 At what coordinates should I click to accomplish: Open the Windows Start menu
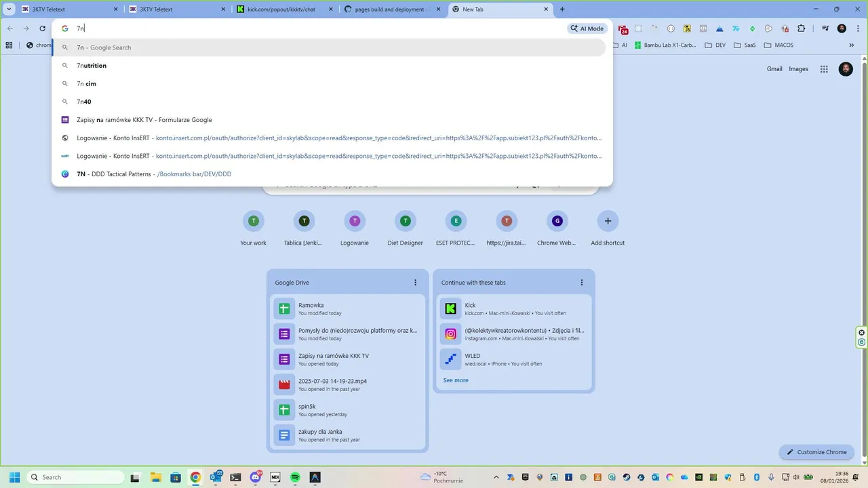14,477
